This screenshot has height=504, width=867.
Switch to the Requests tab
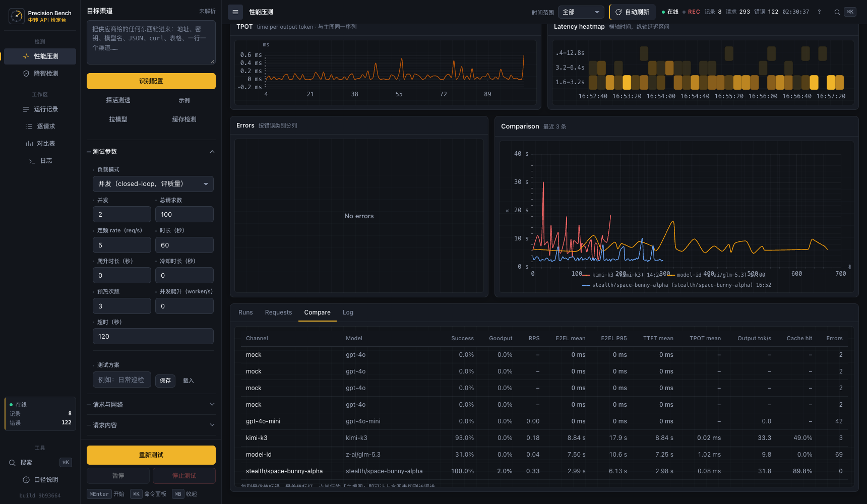click(x=278, y=312)
